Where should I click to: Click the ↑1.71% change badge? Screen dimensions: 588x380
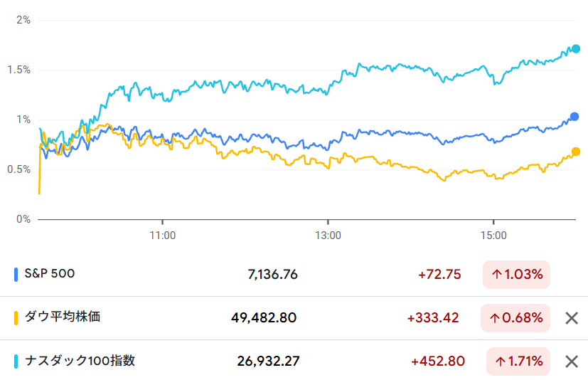click(x=518, y=361)
